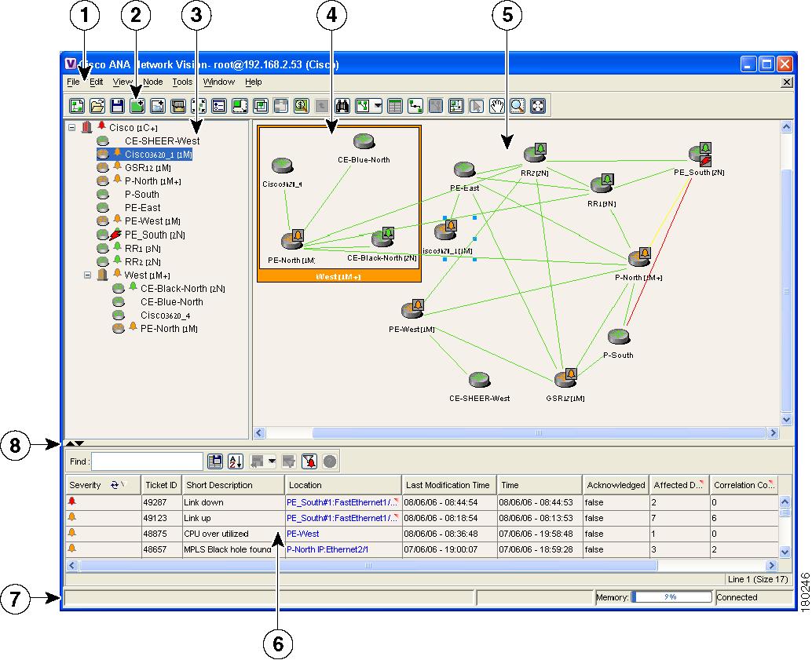Click the New Map toolbar icon
Viewport: 812px width, 660px height.
77,106
